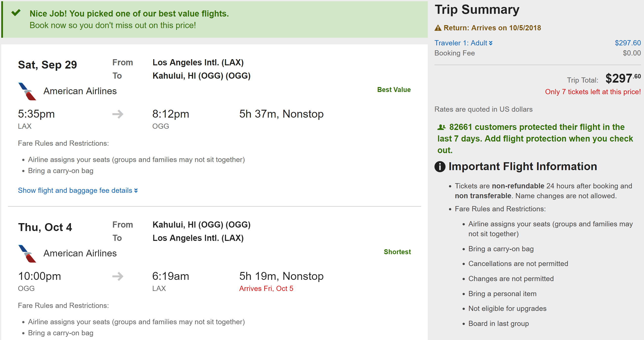Click the Thu, Oct 4 return date
This screenshot has height=340, width=644.
coord(45,227)
